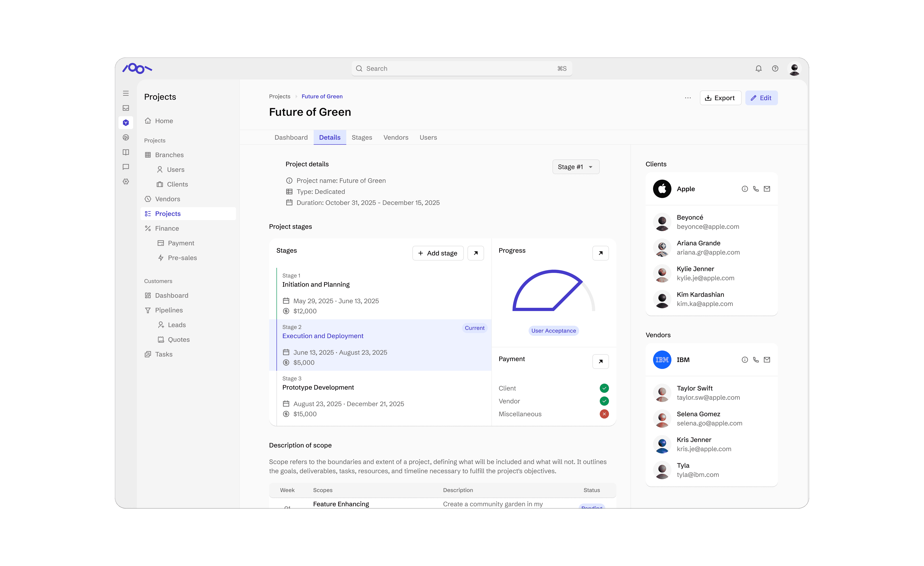Expand the Progress card arrow icon
Image resolution: width=924 pixels, height=566 pixels.
(600, 253)
